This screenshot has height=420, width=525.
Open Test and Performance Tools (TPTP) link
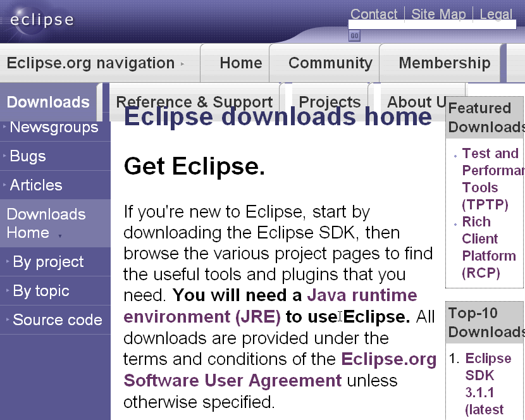491,179
